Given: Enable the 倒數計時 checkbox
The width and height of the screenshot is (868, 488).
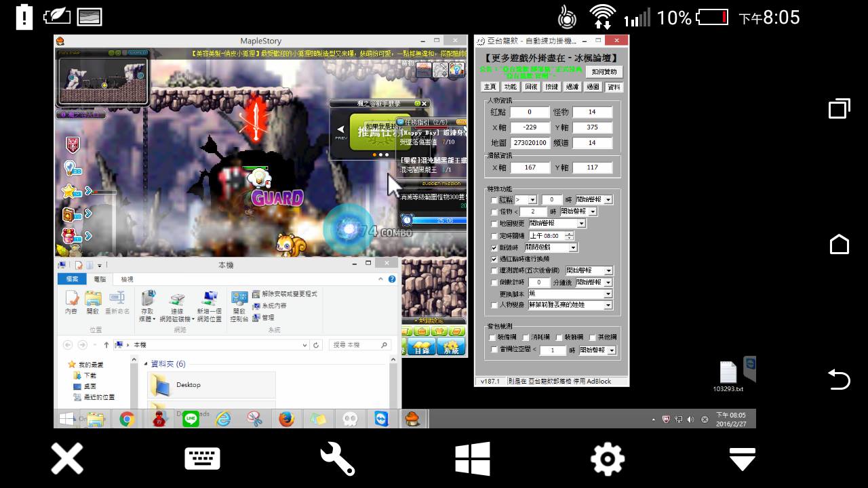Looking at the screenshot, I should click(x=494, y=282).
